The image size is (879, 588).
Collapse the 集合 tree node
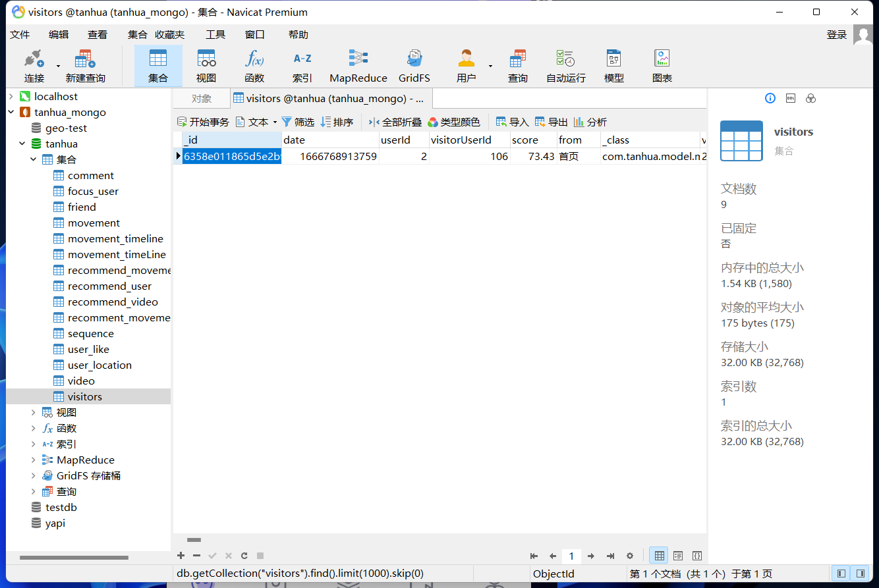pyautogui.click(x=34, y=160)
